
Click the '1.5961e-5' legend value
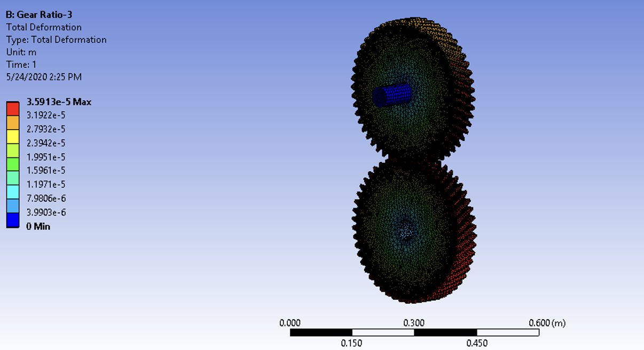pos(46,171)
